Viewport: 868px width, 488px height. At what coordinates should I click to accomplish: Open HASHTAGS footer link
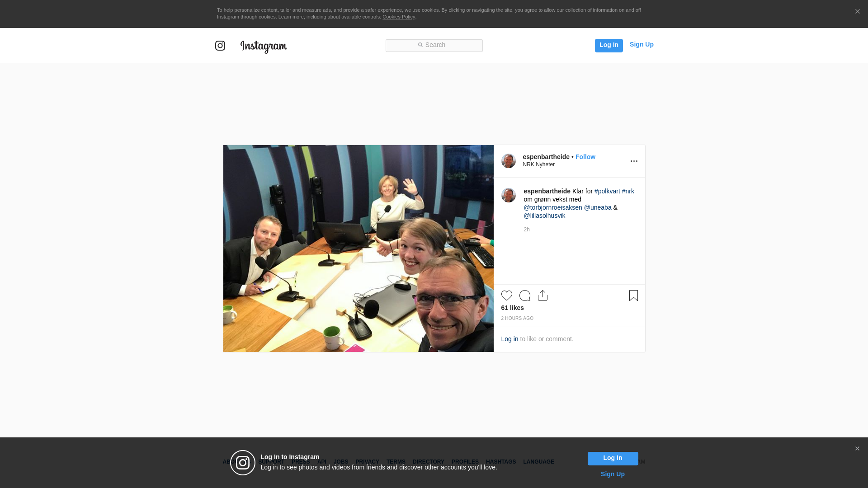point(501,462)
